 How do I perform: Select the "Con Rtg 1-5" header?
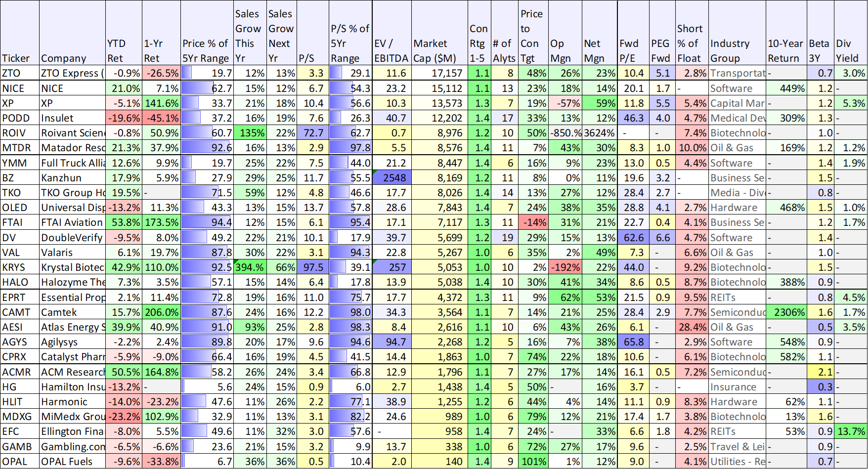pos(479,33)
